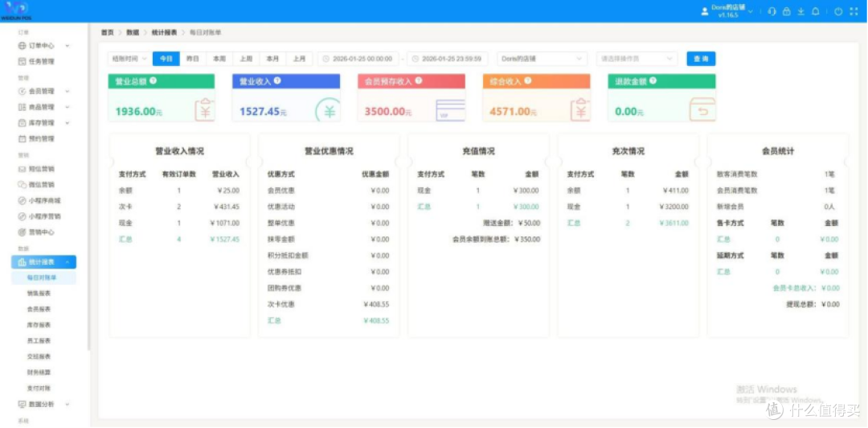Image resolution: width=868 pixels, height=428 pixels.
Task: Select the 本周 tab
Action: 219,59
